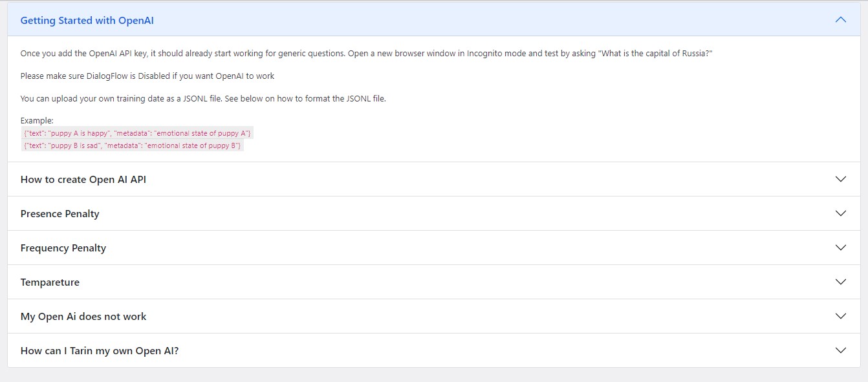The height and width of the screenshot is (382, 868).
Task: Click the chevron next to Presence Penalty
Action: [841, 213]
